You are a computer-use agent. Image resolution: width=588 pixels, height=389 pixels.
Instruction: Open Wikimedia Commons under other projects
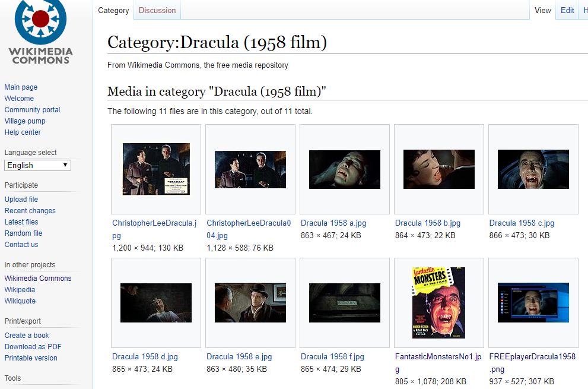(x=38, y=278)
